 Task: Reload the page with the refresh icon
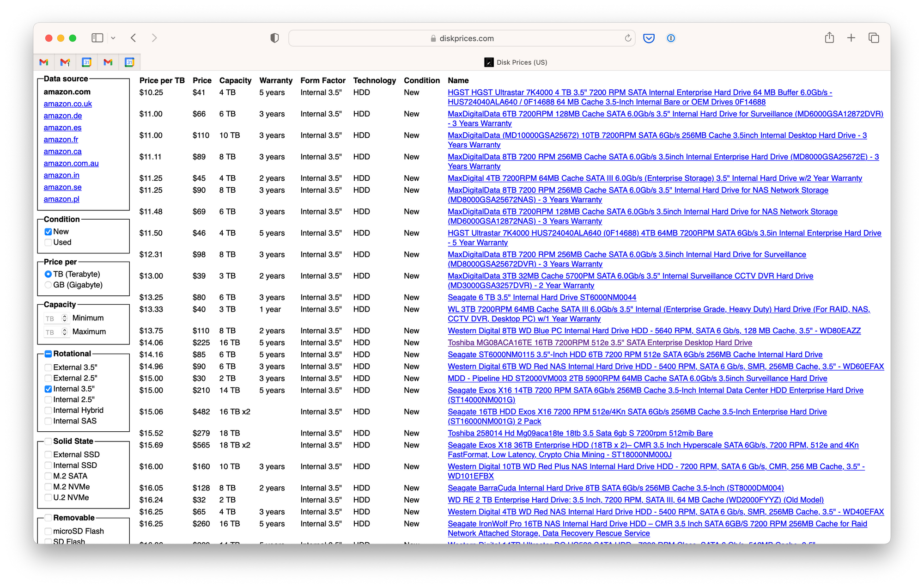click(628, 38)
